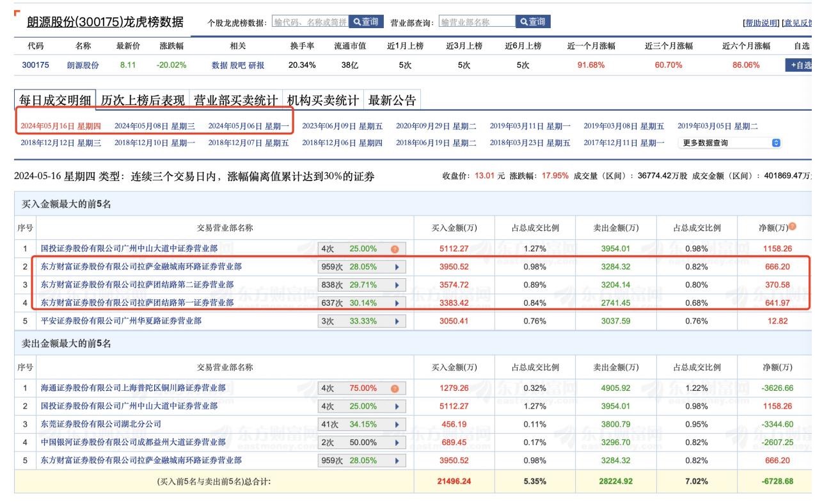Screen dimensions: 815x504
Task: Click 近一个月涨幅 value 91.68%
Action: tap(590, 65)
